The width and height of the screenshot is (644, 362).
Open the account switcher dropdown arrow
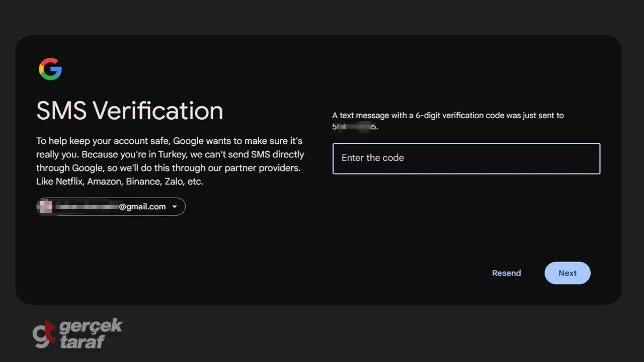175,207
